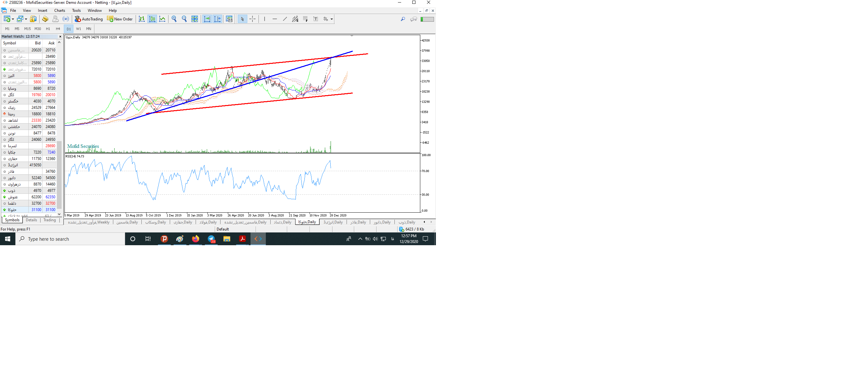Screen dimensions: 868x371
Task: Open the chat bubbles icon
Action: pyautogui.click(x=414, y=19)
